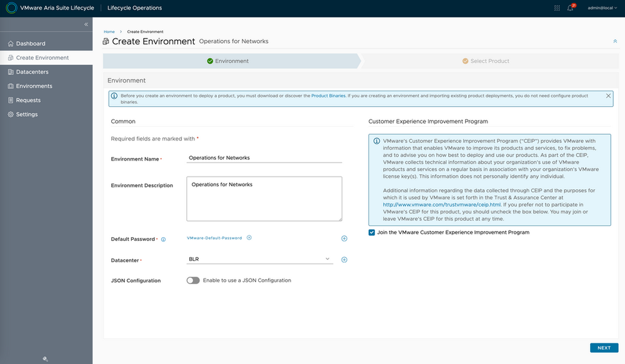Click the NEXT button

(x=603, y=348)
